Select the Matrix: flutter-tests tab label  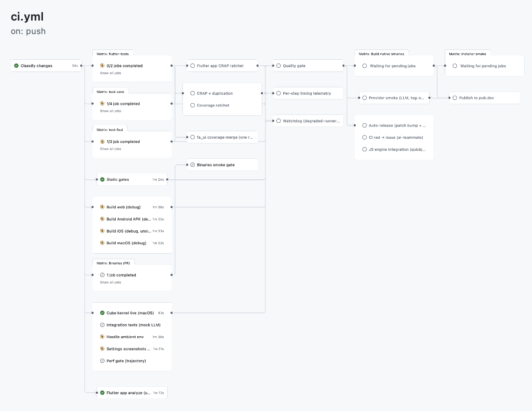(112, 54)
